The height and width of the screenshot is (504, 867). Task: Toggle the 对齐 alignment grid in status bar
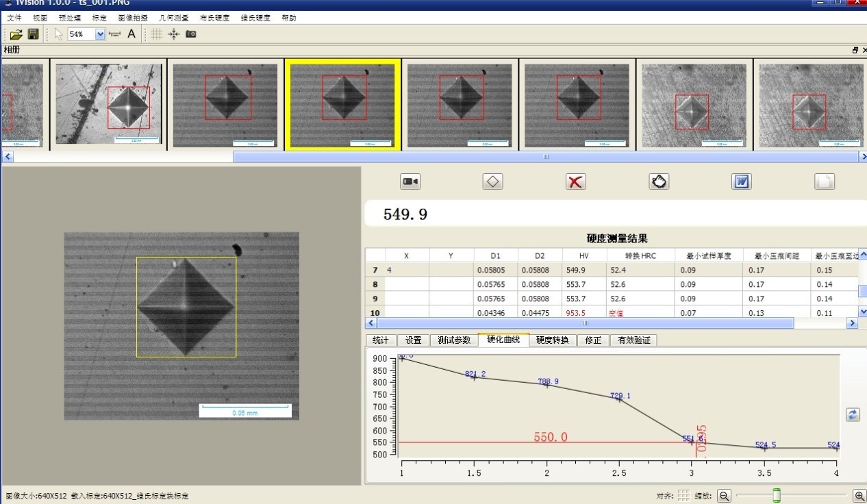683,496
